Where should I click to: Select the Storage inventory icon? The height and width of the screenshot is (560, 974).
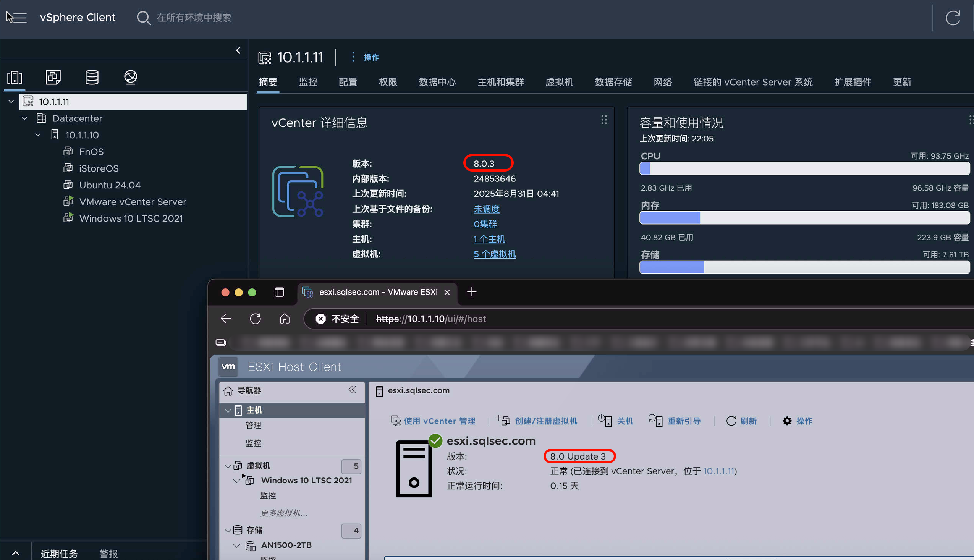[92, 77]
